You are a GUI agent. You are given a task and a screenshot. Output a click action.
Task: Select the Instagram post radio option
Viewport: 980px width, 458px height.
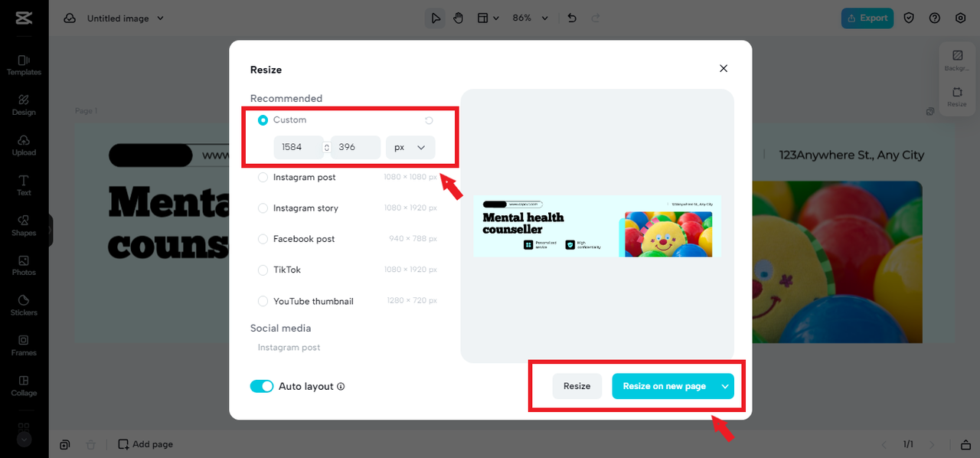263,177
